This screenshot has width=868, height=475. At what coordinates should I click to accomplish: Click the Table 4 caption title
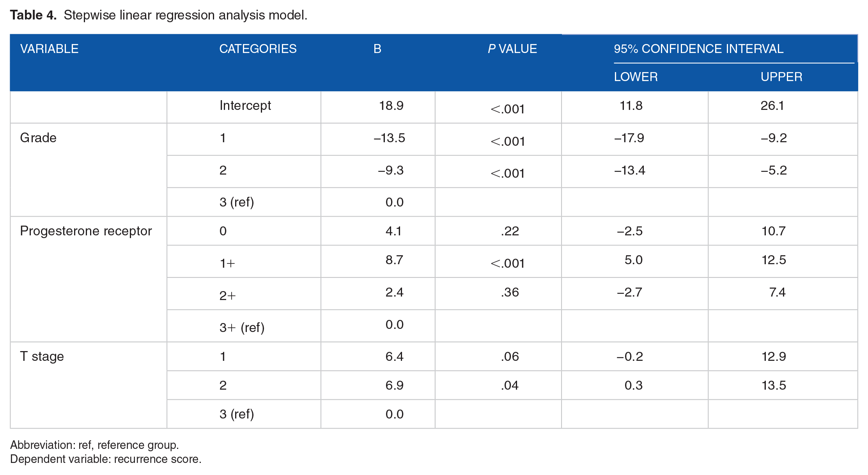(159, 15)
